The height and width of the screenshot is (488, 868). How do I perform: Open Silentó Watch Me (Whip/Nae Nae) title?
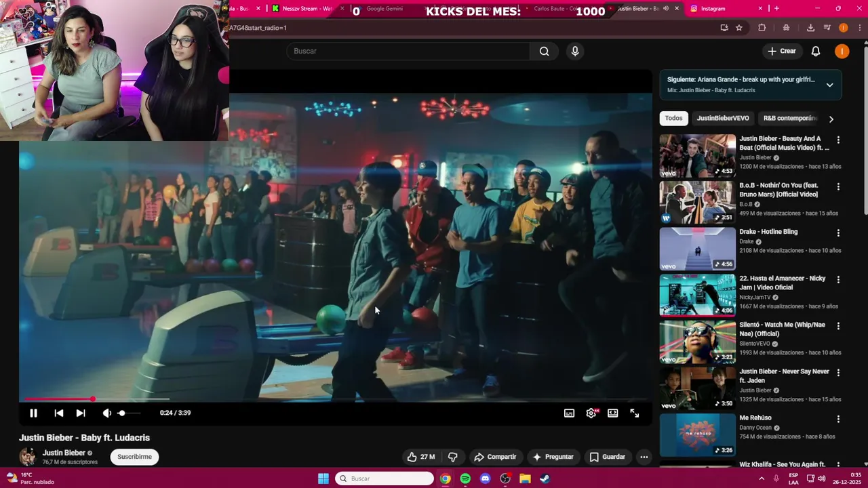tap(782, 329)
